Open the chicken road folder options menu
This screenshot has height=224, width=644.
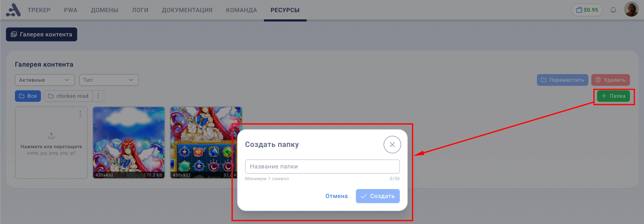tap(98, 96)
